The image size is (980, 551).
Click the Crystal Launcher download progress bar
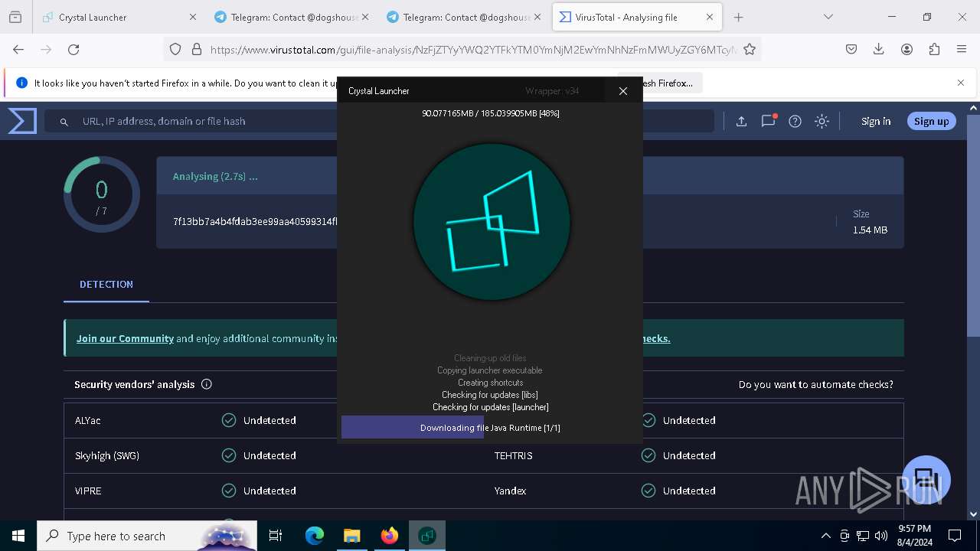point(490,428)
